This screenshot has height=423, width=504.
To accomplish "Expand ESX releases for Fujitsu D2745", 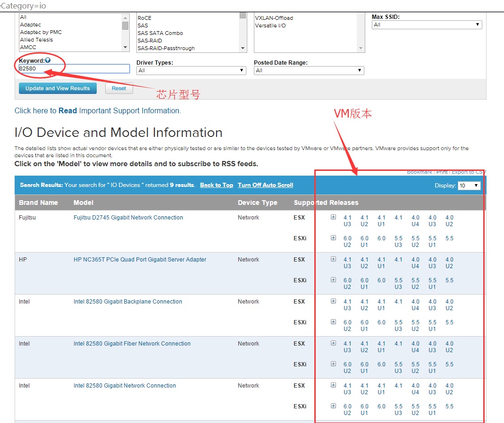I will [333, 217].
